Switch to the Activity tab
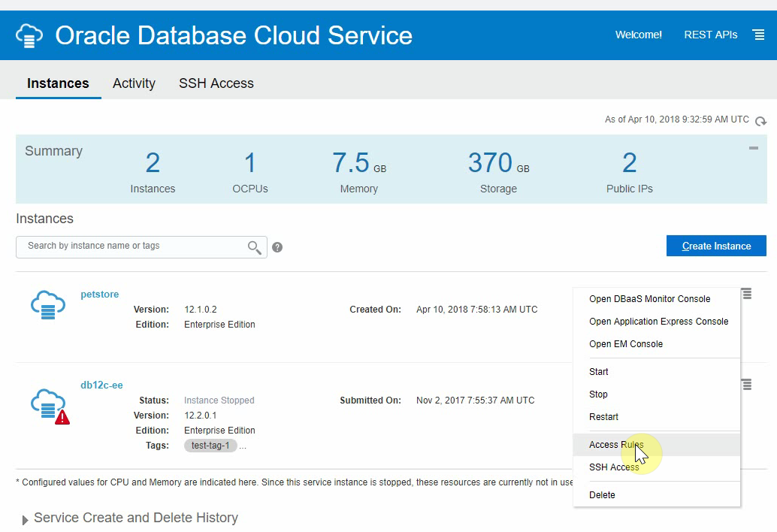Image resolution: width=777 pixels, height=532 pixels. pyautogui.click(x=134, y=83)
